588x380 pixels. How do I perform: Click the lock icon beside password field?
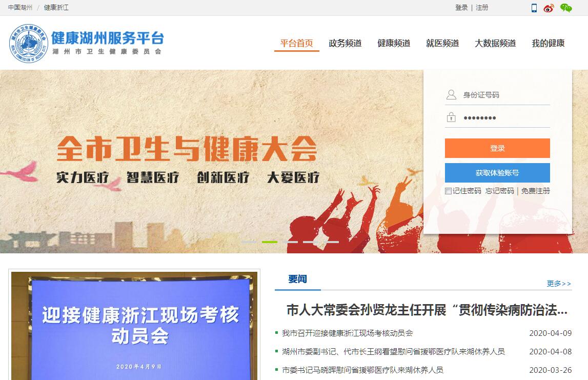pos(451,117)
